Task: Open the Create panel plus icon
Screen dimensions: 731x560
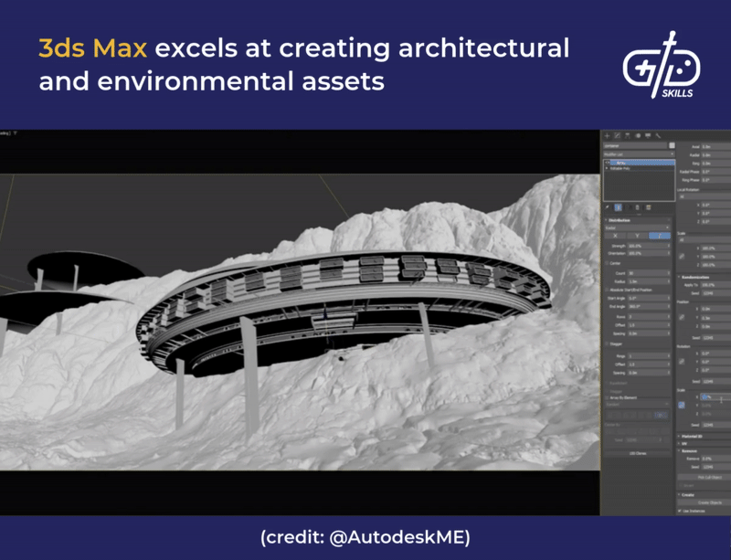Action: [x=608, y=136]
